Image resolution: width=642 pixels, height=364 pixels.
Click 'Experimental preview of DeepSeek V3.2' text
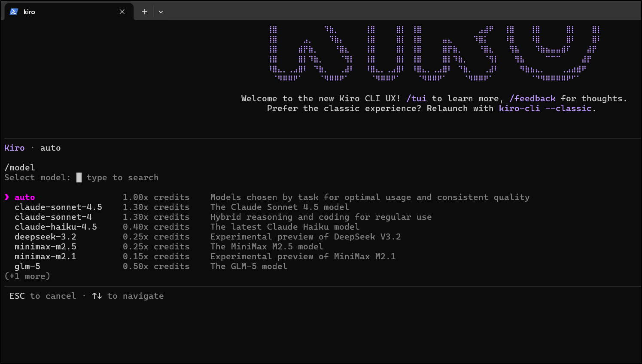[x=306, y=237]
